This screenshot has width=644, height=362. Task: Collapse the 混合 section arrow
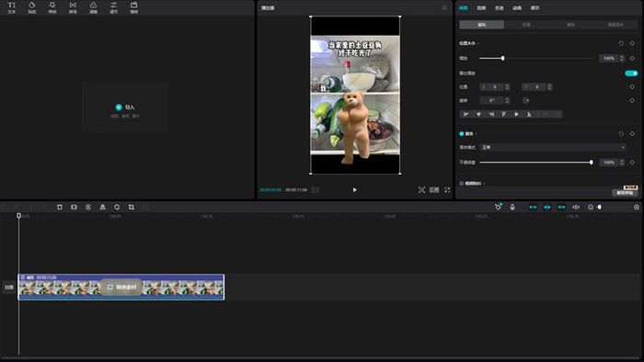(x=476, y=134)
